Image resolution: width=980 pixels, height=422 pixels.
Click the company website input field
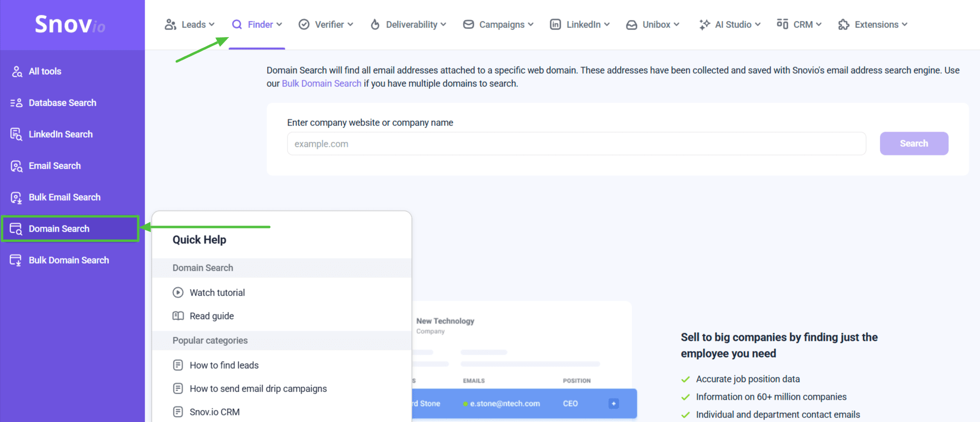pos(576,144)
